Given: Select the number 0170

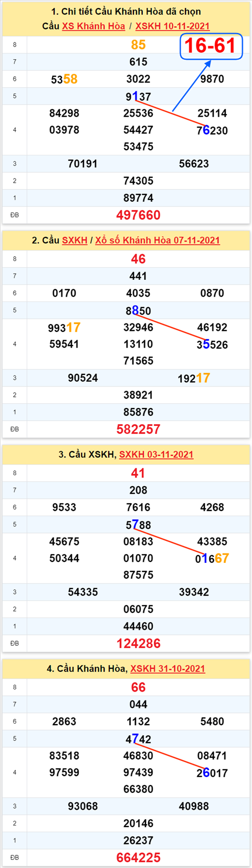Looking at the screenshot, I should 64,294.
